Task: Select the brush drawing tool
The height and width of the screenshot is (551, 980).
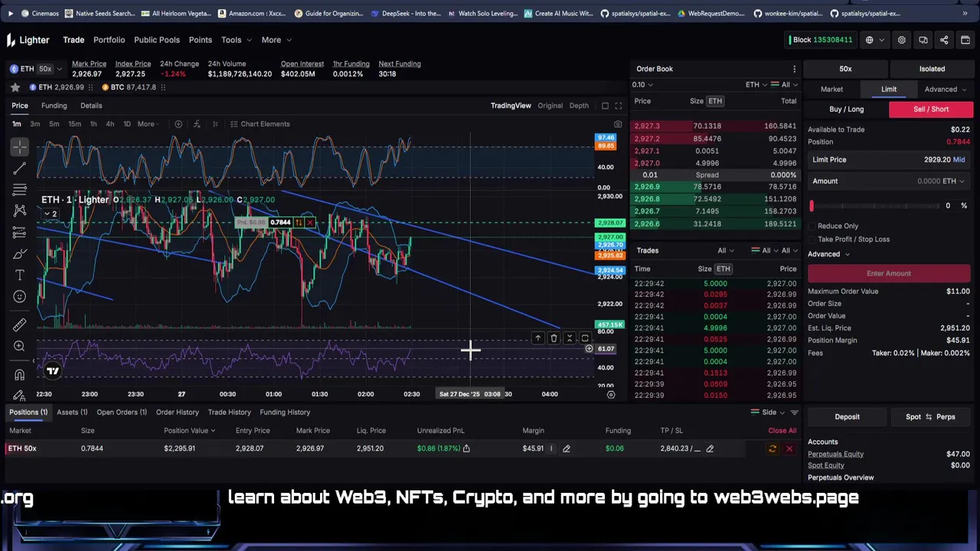Action: (x=20, y=253)
